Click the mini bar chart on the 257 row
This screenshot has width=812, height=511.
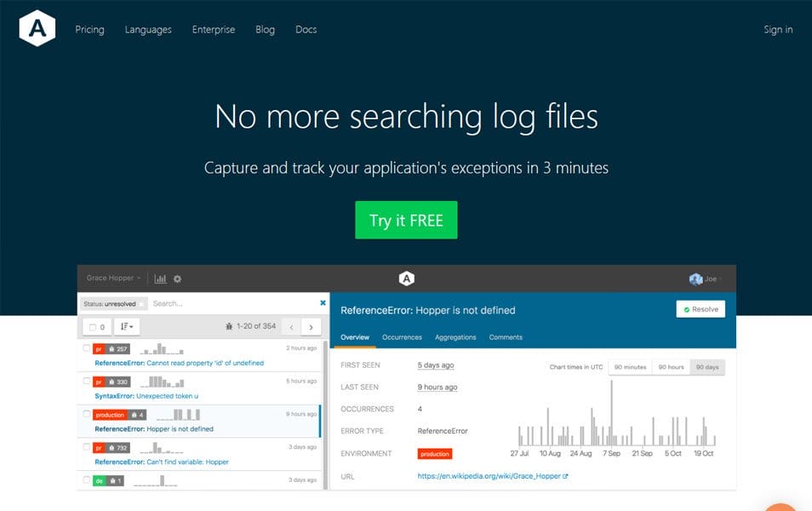[x=162, y=349]
